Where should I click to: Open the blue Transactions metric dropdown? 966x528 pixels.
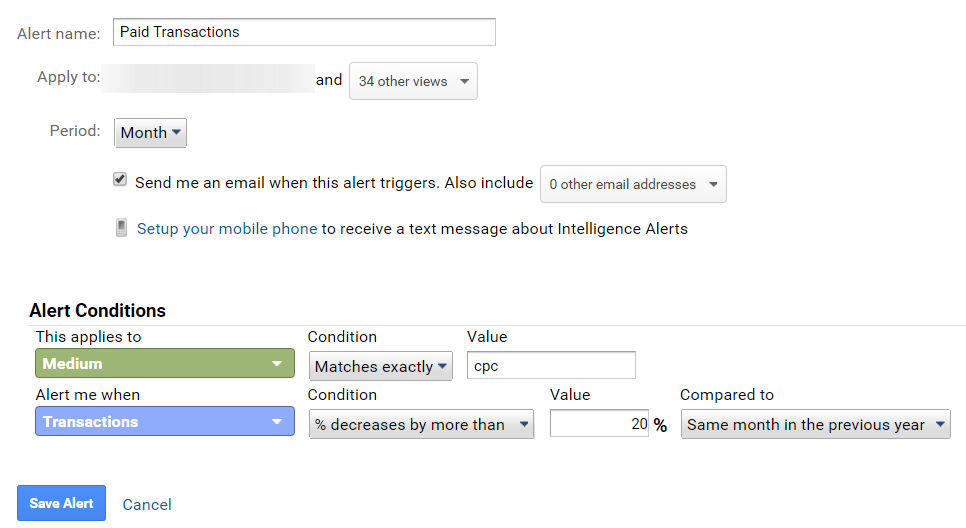164,422
